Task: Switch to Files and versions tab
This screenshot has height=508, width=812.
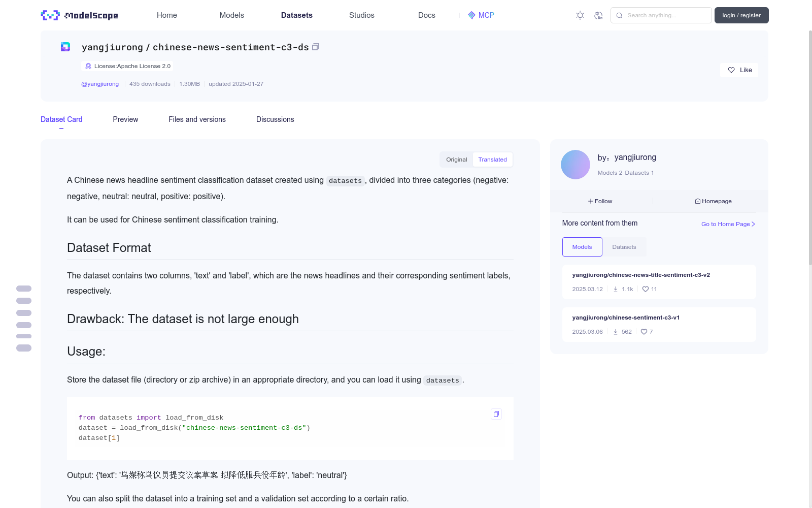Action: 197,119
